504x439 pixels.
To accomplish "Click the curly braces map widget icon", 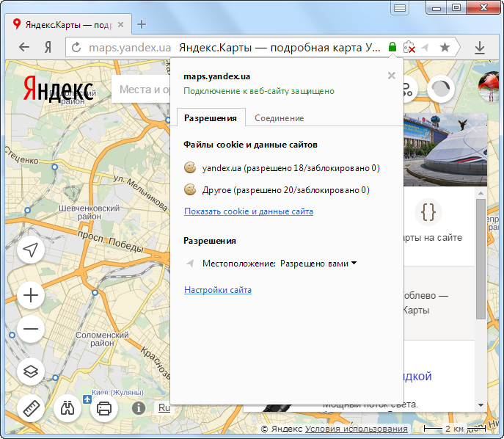I will click(428, 212).
